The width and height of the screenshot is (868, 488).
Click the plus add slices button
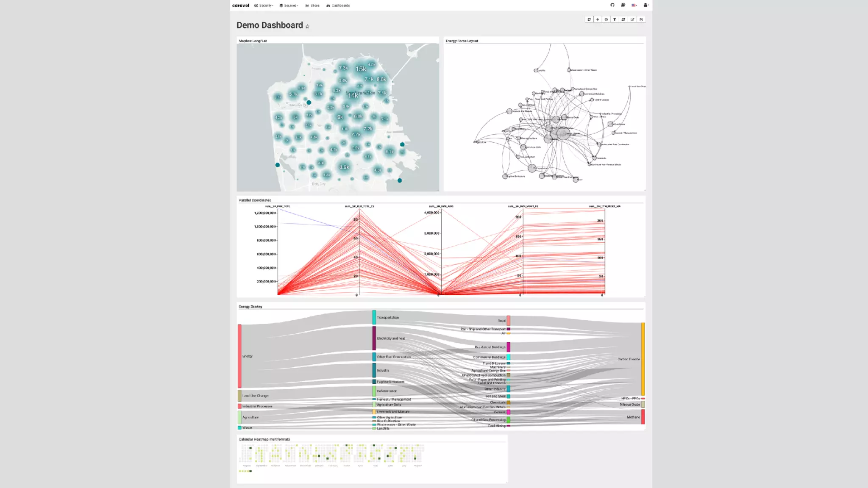coord(598,19)
